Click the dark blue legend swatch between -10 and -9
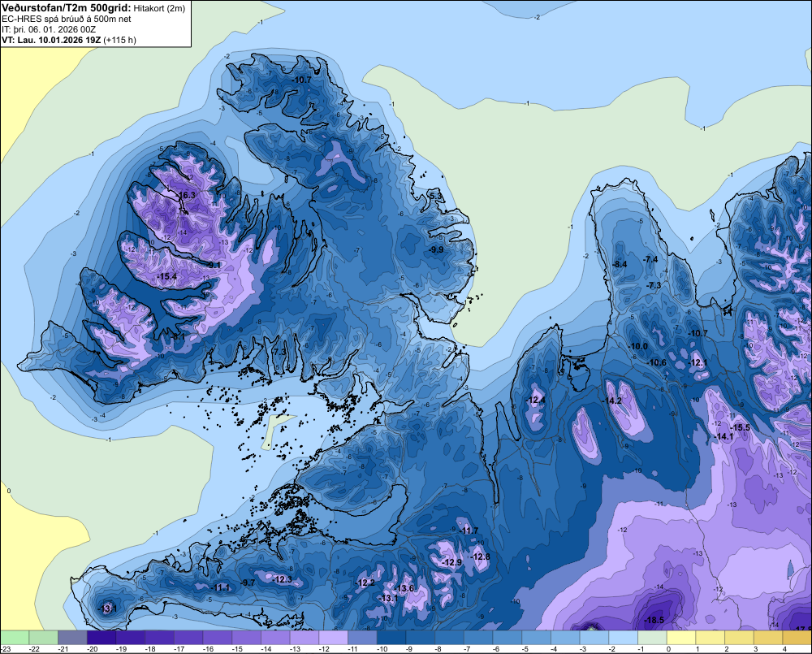Image resolution: width=812 pixels, height=654 pixels. coord(391,637)
